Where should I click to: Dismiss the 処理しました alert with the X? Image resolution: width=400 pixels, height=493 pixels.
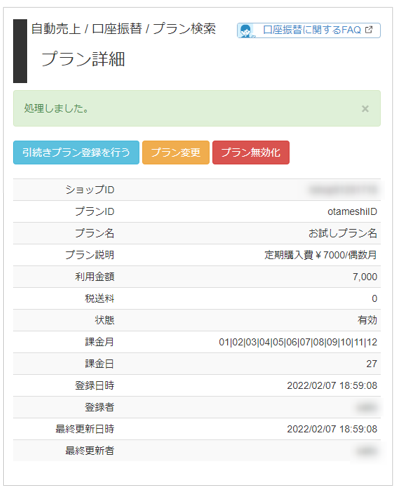365,109
